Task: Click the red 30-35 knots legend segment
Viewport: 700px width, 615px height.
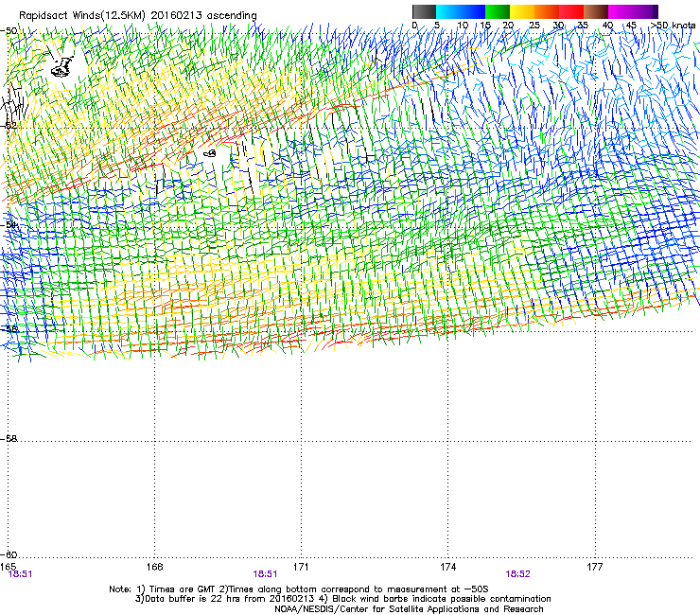Action: [571, 11]
